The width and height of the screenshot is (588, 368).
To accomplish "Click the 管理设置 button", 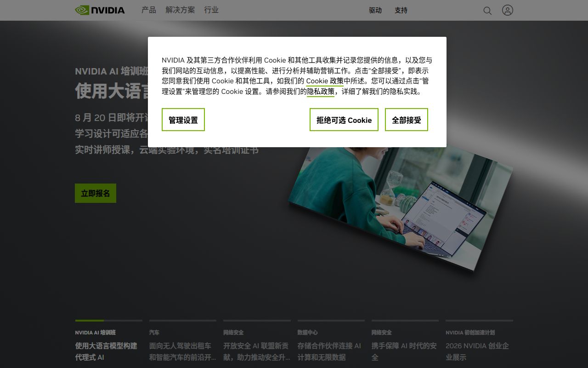I will point(183,120).
